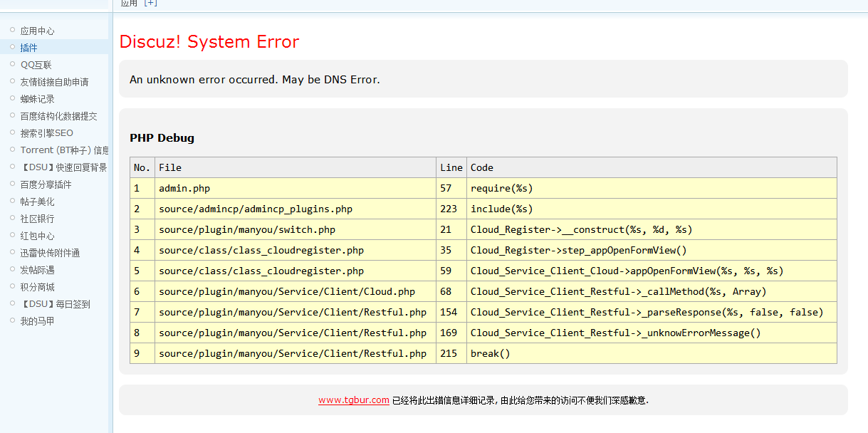Click Restful.php file cell in row 7
This screenshot has height=433, width=868.
click(x=296, y=312)
